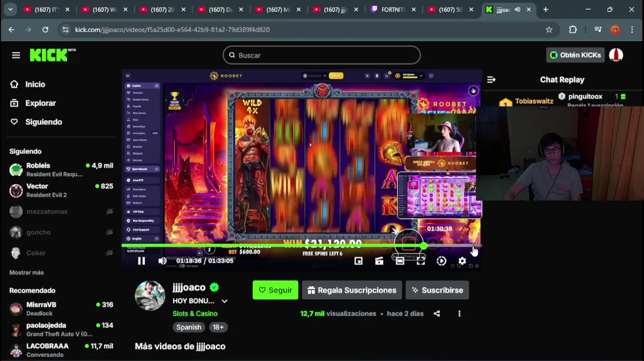Follow jjjjoaco with Seguir button
Image resolution: width=644 pixels, height=361 pixels.
[x=275, y=290]
